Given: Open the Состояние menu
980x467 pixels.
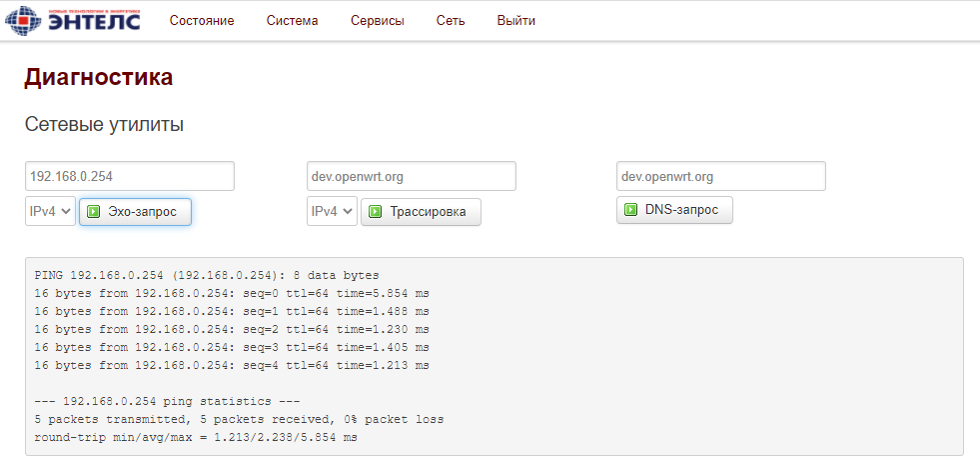Looking at the screenshot, I should coord(202,21).
